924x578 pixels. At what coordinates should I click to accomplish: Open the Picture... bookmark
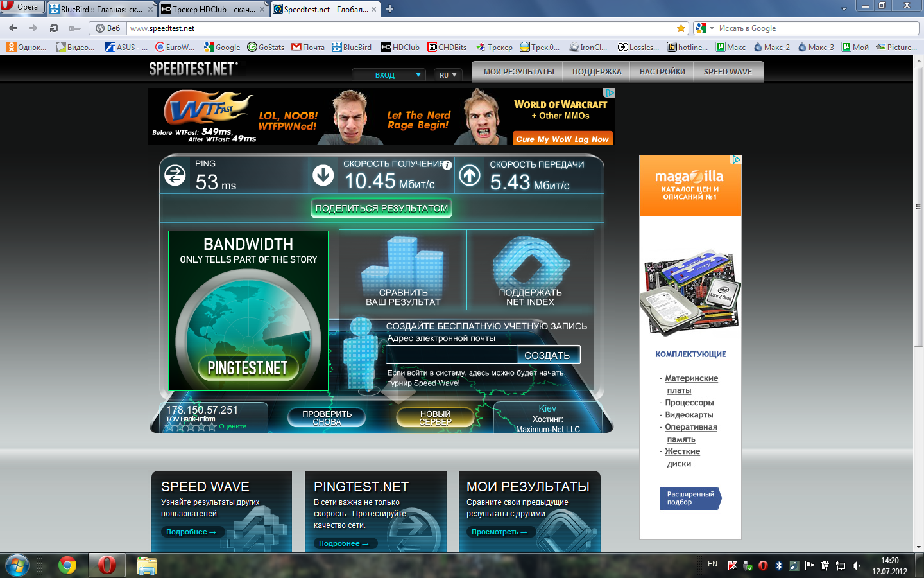[x=896, y=47]
